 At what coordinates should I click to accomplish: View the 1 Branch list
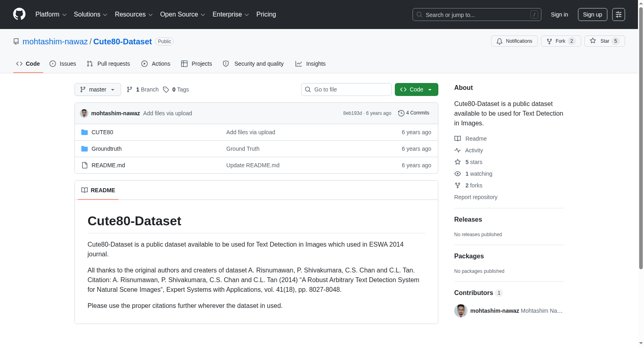143,89
